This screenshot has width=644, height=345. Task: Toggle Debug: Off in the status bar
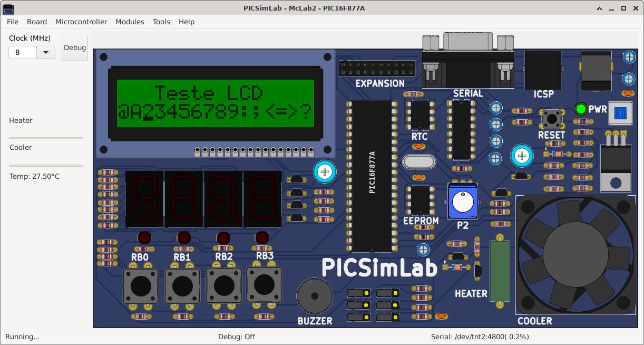coord(237,337)
